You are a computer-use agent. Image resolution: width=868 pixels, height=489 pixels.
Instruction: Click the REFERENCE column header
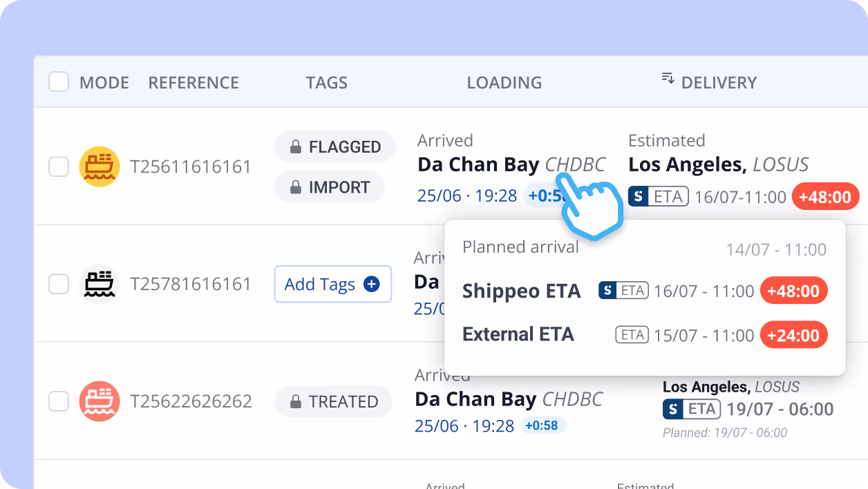pyautogui.click(x=194, y=82)
